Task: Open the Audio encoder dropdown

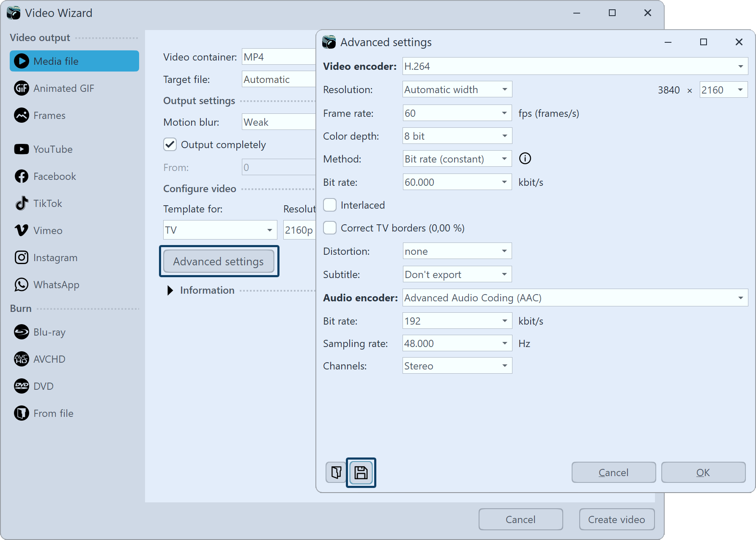Action: pos(575,298)
